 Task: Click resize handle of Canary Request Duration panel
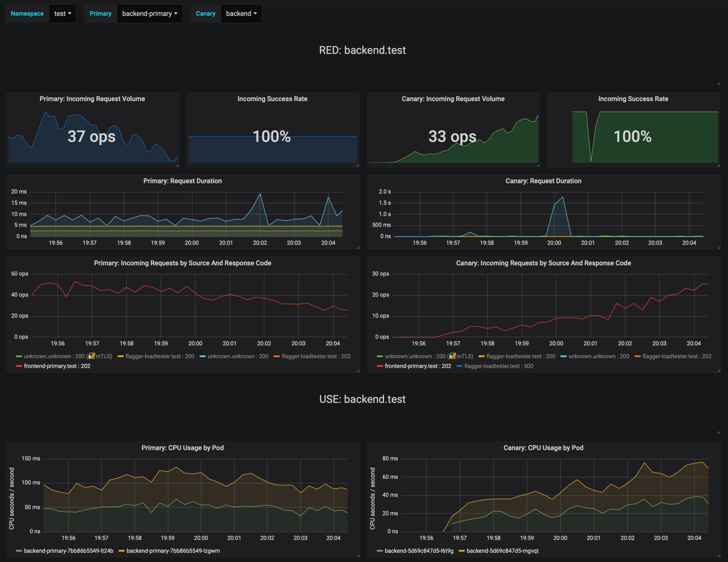click(x=719, y=248)
